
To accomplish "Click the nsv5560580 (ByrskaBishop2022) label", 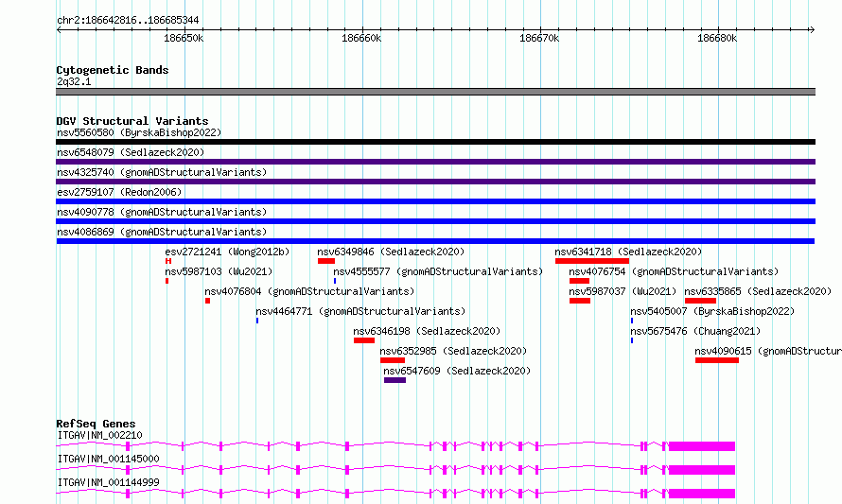I will point(139,132).
